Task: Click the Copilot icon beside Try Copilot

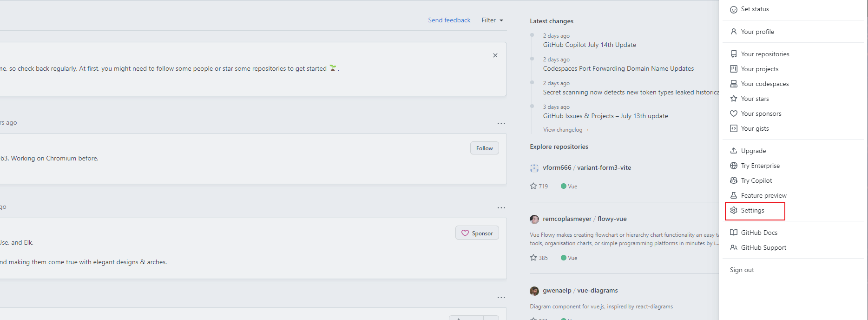Action: (734, 180)
